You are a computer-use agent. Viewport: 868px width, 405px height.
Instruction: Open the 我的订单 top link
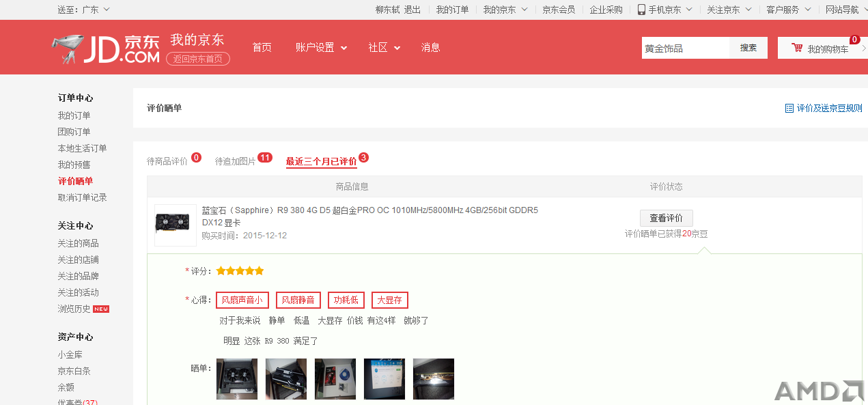(x=453, y=10)
